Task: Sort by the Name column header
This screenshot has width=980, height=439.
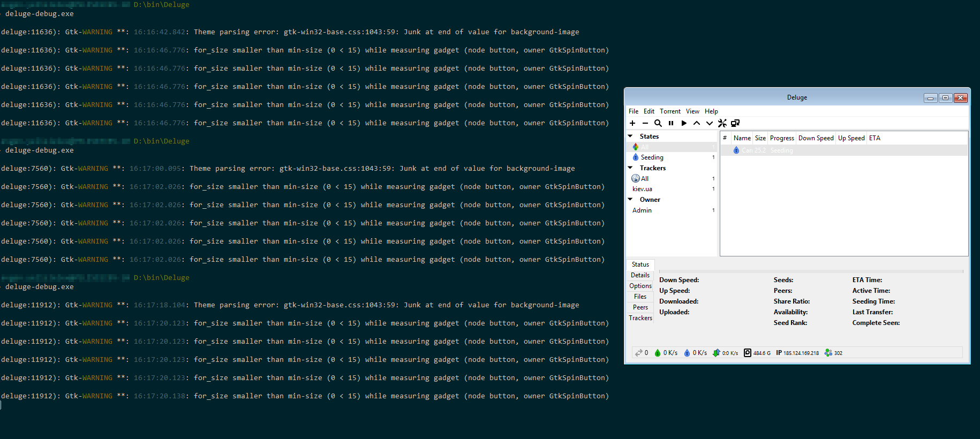Action: tap(742, 138)
